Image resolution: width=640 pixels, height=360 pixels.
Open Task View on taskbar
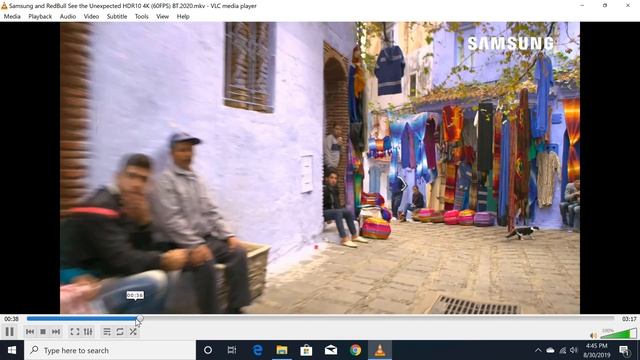(x=232, y=350)
